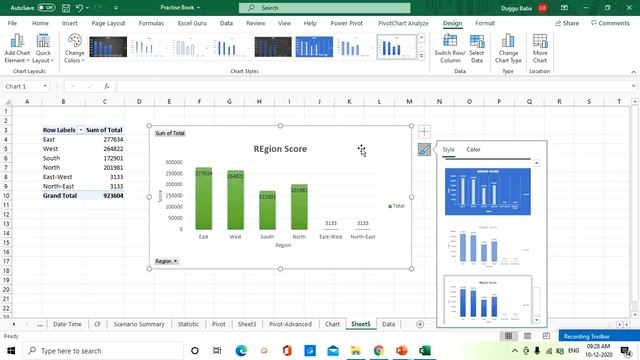Open the Power Pivot tab
Viewport: 640px width, 360px height.
347,23
